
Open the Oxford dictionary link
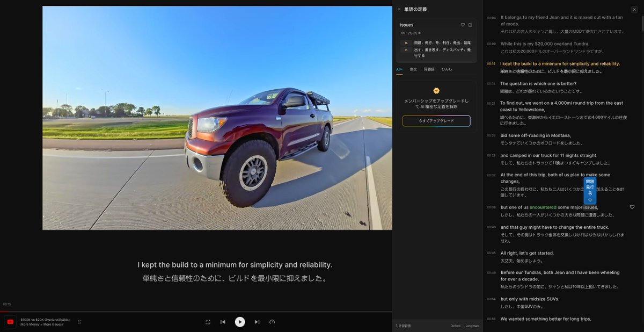[455, 326]
